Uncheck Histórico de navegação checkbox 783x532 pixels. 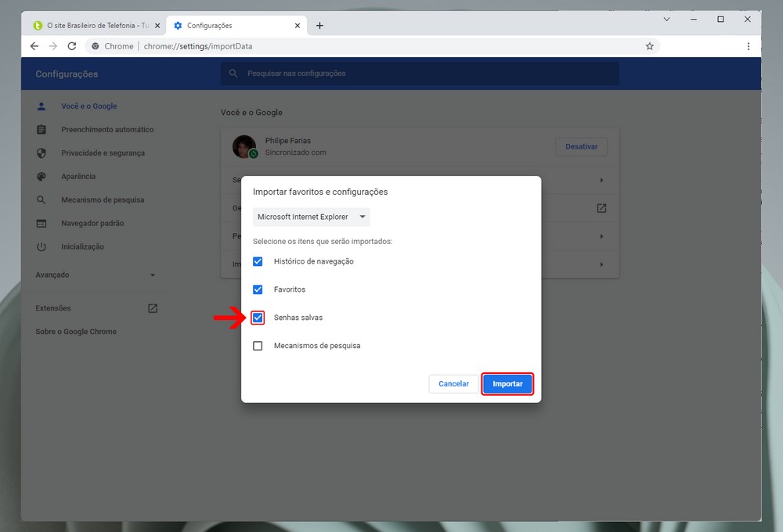point(258,261)
